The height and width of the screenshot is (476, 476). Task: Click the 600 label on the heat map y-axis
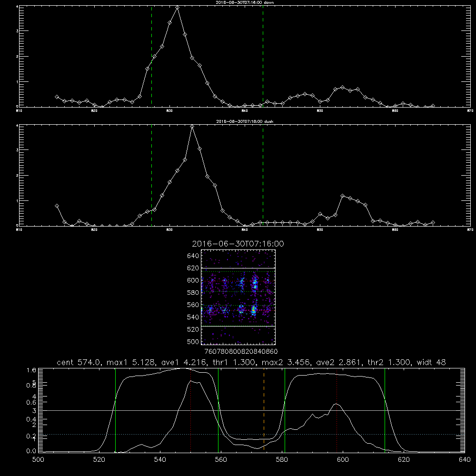point(193,280)
